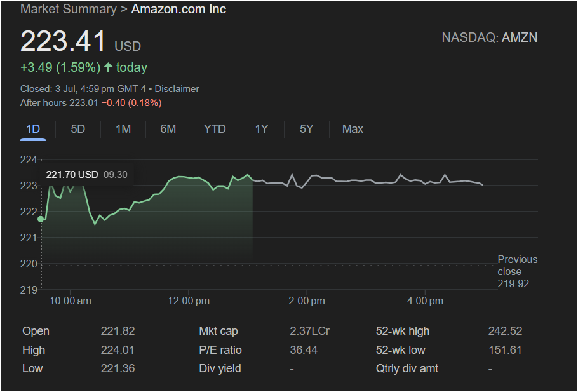Screen dimensions: 578x392
Task: Click the 224 y-axis label
Action: pos(29,159)
